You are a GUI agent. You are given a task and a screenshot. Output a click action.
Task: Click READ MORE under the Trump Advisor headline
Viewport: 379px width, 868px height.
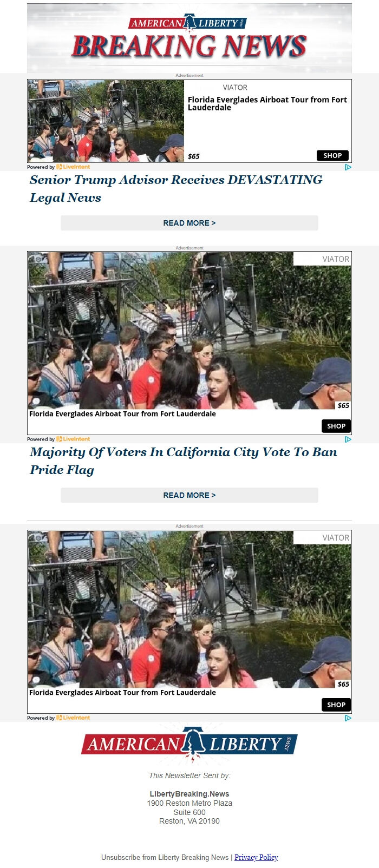190,223
